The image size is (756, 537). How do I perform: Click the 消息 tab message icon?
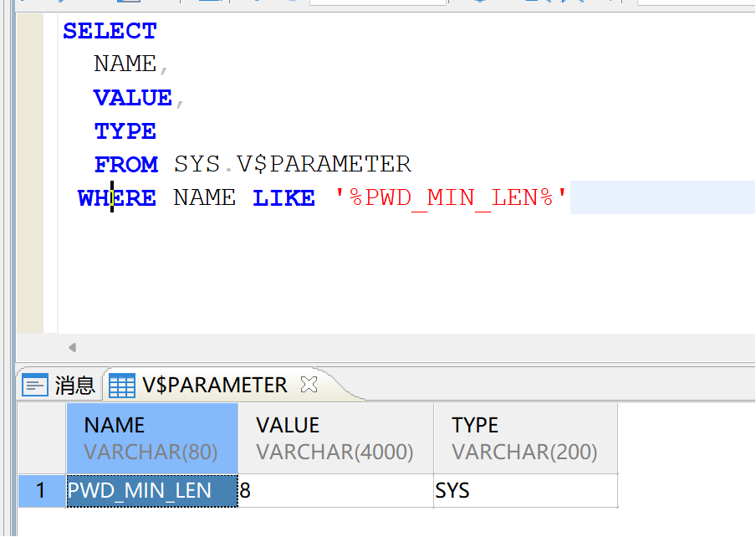coord(35,385)
